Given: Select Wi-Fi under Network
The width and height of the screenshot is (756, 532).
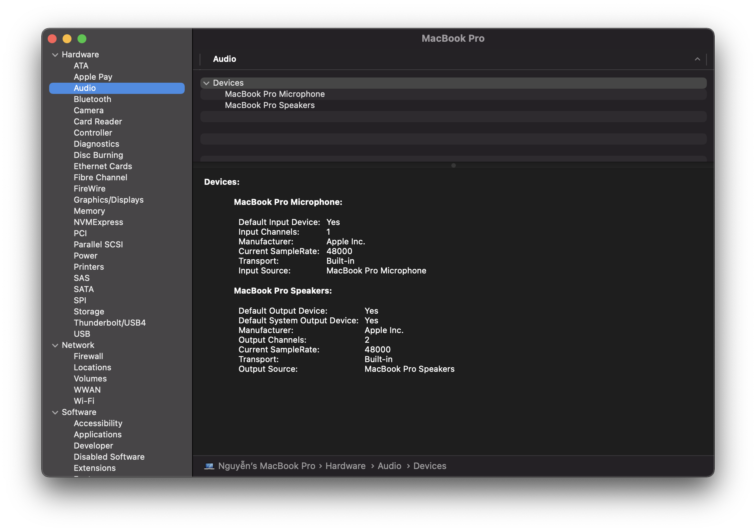Looking at the screenshot, I should (84, 401).
